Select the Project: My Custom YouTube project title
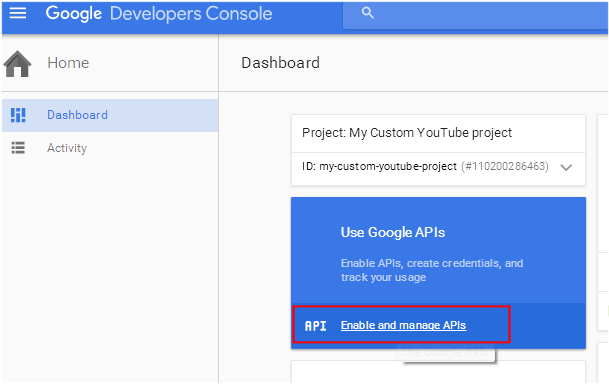The width and height of the screenshot is (609, 384). tap(407, 133)
